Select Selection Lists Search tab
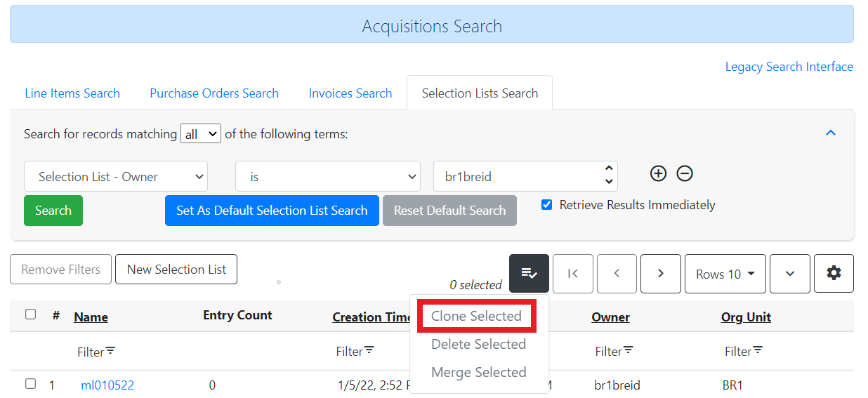868x398 pixels. [480, 93]
